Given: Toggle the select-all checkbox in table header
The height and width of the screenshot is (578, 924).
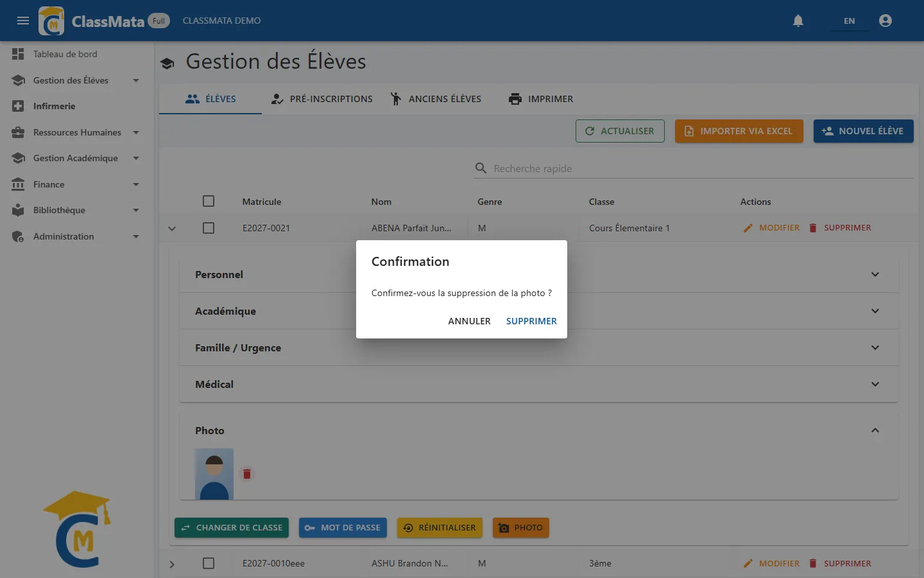Looking at the screenshot, I should point(209,201).
